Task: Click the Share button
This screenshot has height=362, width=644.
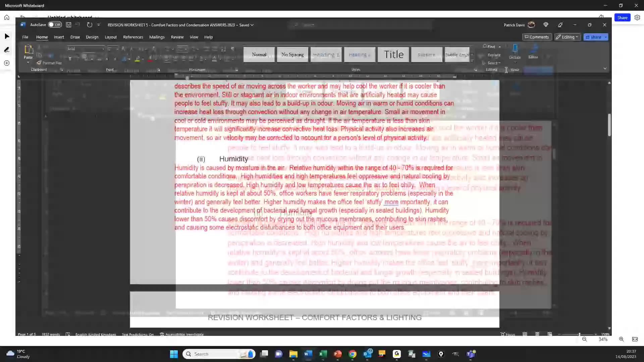Action: coord(623,17)
